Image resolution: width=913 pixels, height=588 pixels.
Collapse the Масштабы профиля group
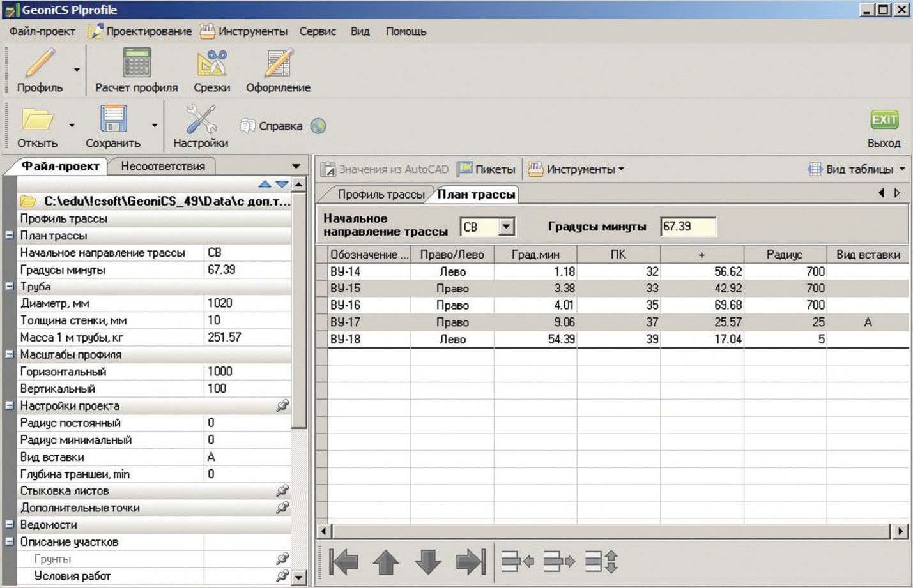coord(10,354)
